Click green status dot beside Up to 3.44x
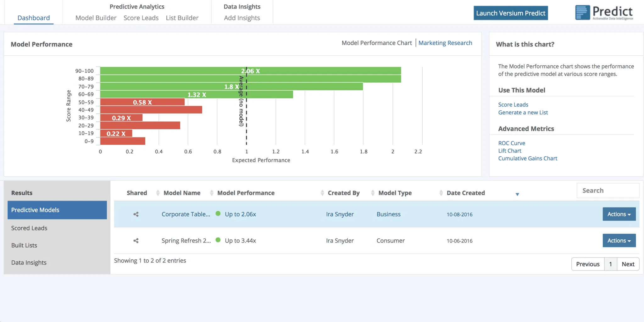The height and width of the screenshot is (322, 644). tap(218, 240)
